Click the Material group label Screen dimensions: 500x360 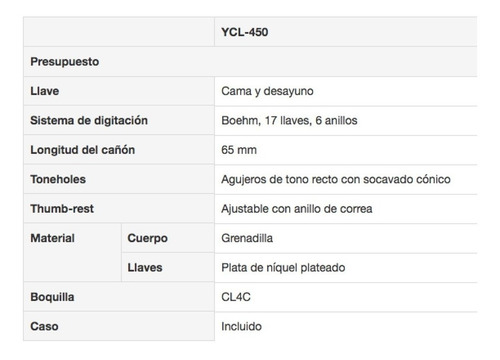(x=53, y=238)
